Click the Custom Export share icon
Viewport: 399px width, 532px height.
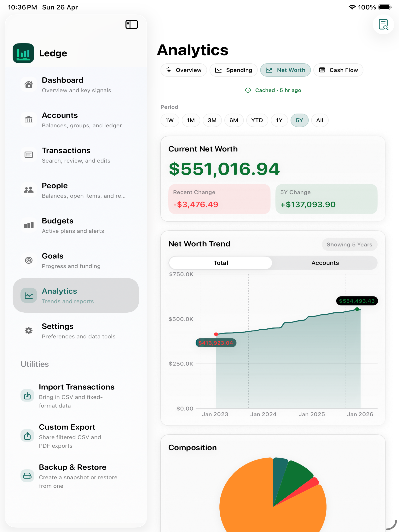tap(27, 436)
